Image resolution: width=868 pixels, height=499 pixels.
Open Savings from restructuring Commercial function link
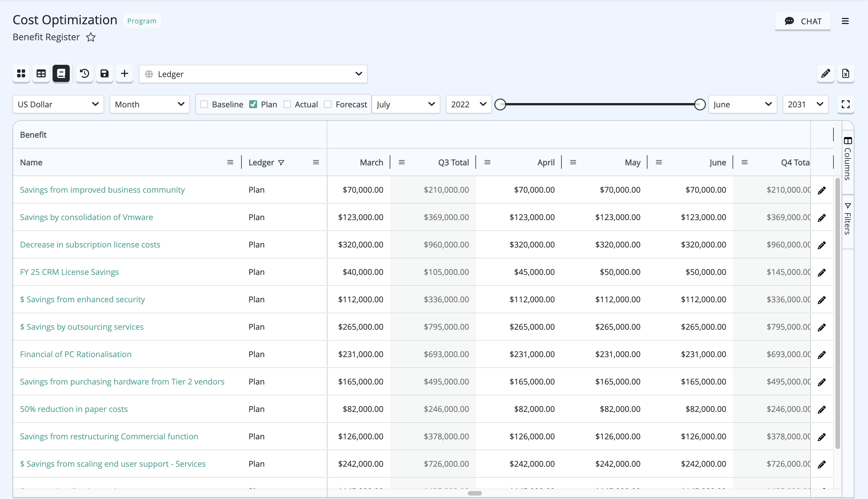(109, 437)
